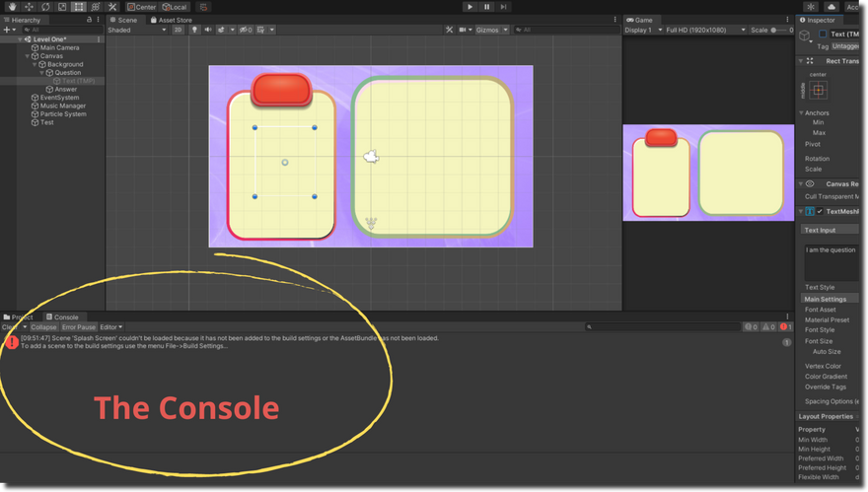Select the Move tool
The width and height of the screenshot is (868, 492).
point(28,7)
